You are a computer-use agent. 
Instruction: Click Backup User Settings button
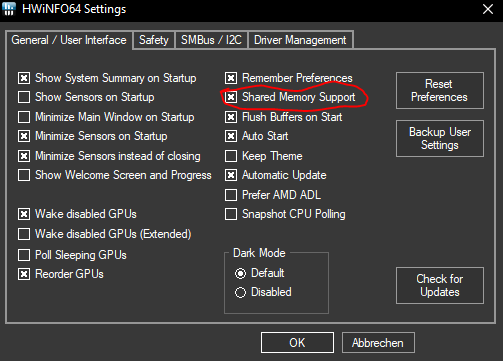440,138
